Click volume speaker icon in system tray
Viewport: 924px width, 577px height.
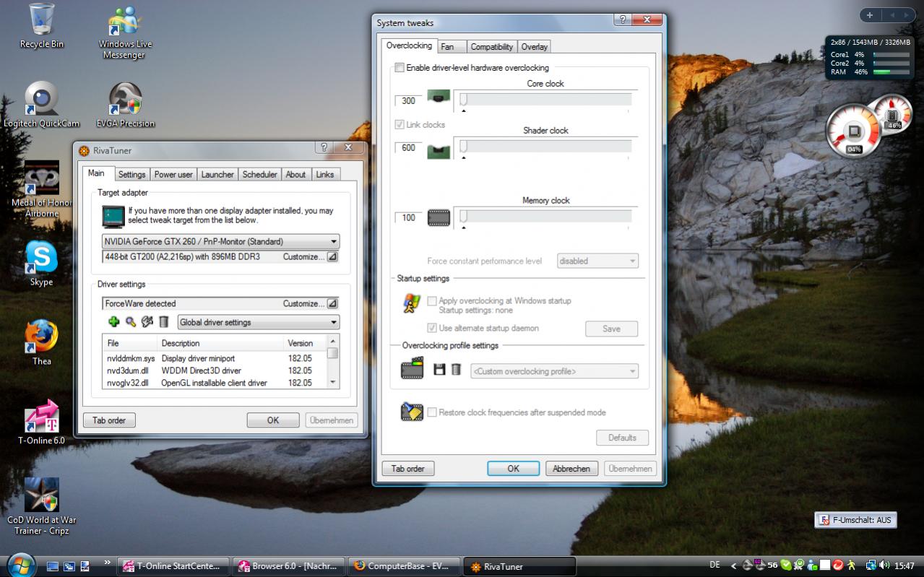[885, 565]
